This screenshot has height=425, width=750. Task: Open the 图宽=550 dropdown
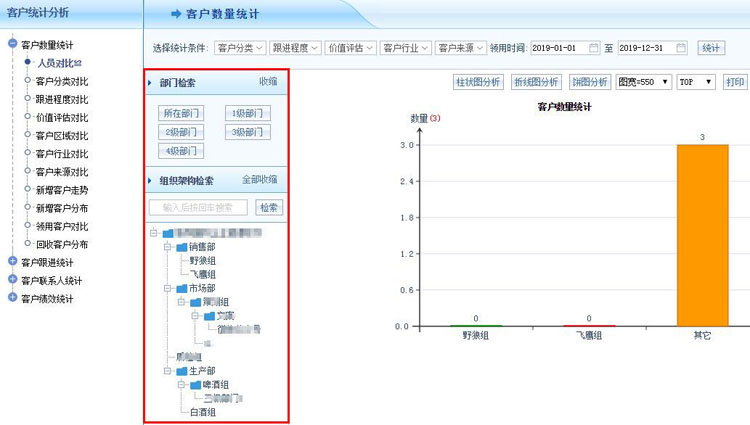pyautogui.click(x=644, y=82)
